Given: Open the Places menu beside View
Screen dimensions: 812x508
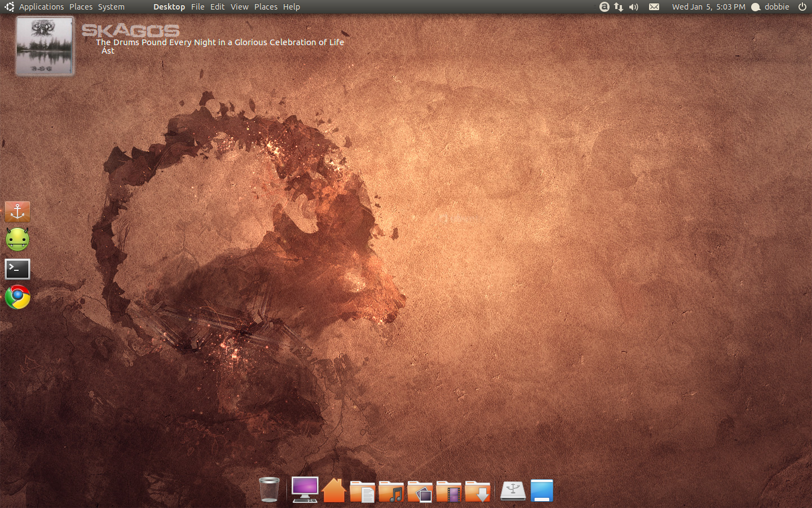Looking at the screenshot, I should 266,7.
